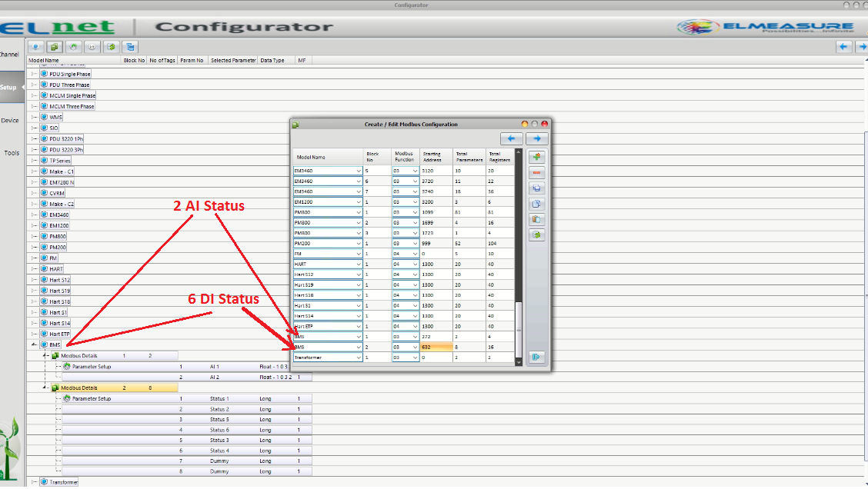Click the blue tree-view icon in main toolbar

pyautogui.click(x=130, y=47)
